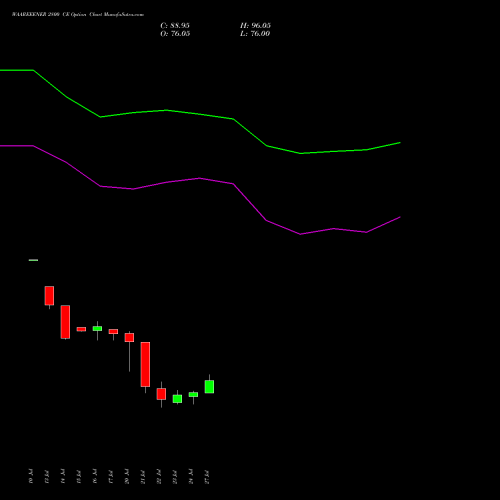Click the tall red candle for 14 Jul
The height and width of the screenshot is (500, 500).
click(65, 322)
